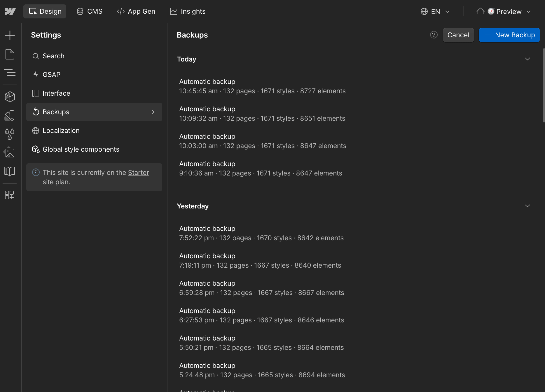Open the Style Selectors panel
Image resolution: width=545 pixels, height=392 pixels.
pos(10,115)
